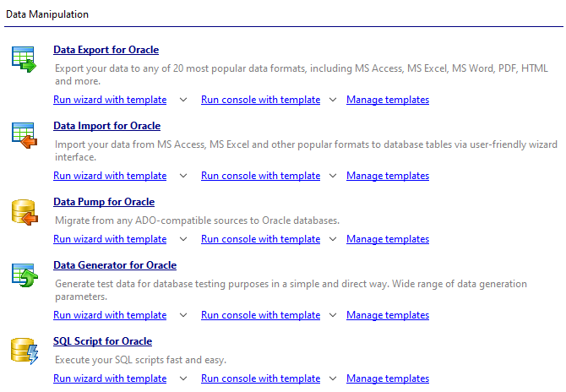The height and width of the screenshot is (392, 566).
Task: Expand SQL Script console template dropdown
Action: (333, 378)
